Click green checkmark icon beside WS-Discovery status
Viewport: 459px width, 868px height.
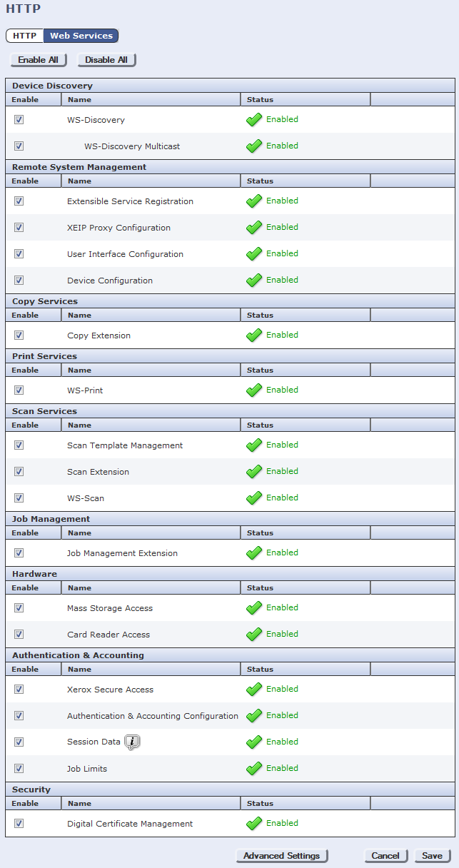coord(254,120)
